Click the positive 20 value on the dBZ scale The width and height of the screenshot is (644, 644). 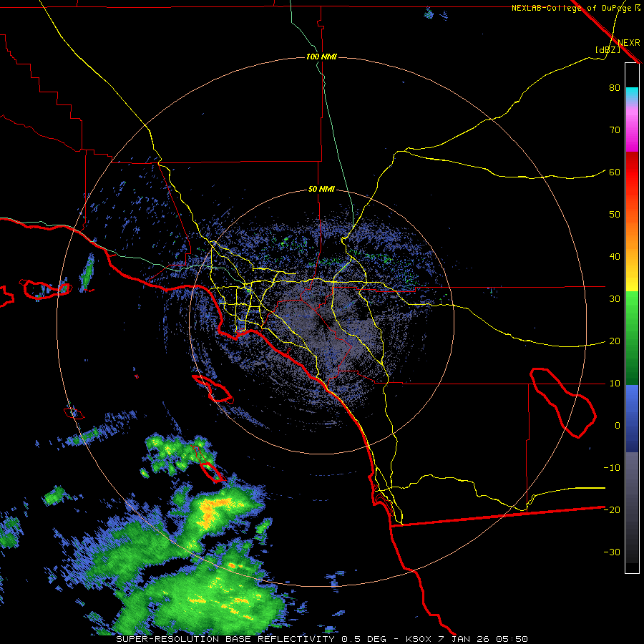615,341
